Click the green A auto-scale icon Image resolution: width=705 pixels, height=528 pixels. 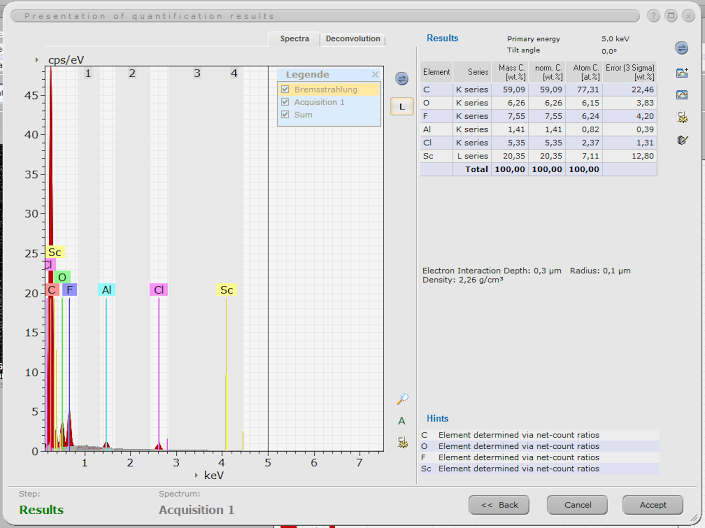coord(402,421)
